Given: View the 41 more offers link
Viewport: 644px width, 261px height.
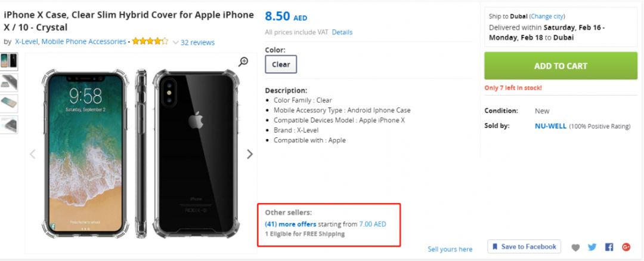Looking at the screenshot, I should click(x=290, y=225).
